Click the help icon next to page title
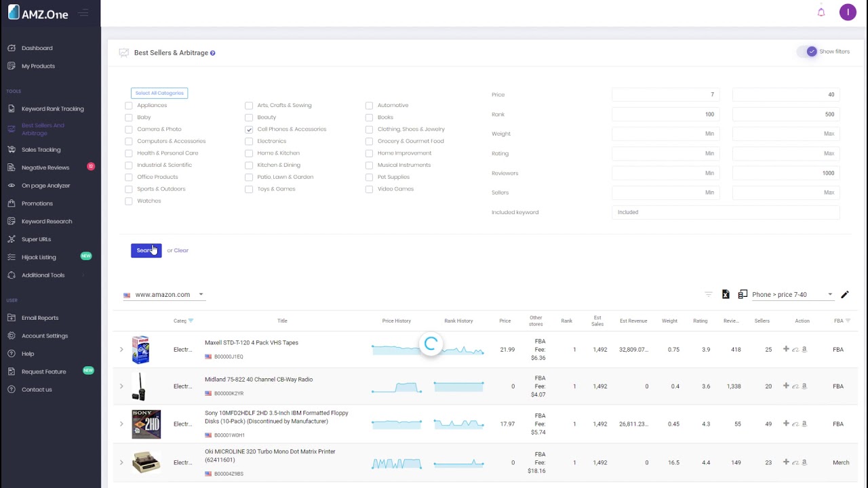This screenshot has height=488, width=868. (213, 53)
